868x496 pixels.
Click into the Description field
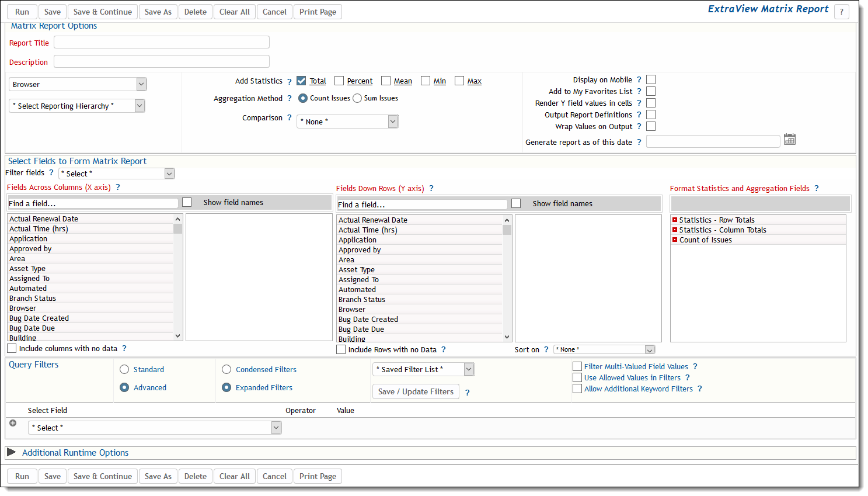click(162, 61)
